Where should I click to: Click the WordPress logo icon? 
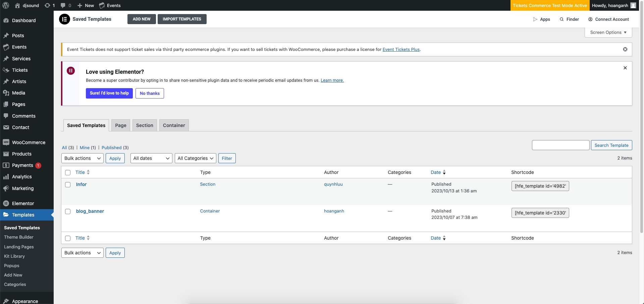[6, 5]
